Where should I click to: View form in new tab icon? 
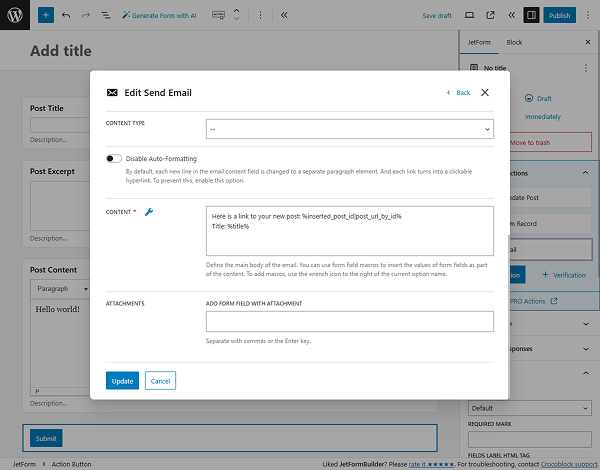[490, 15]
